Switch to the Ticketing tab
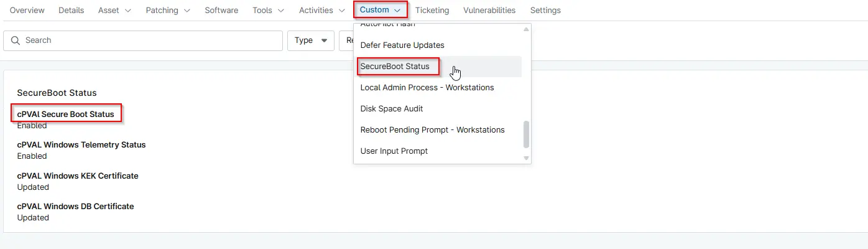 coord(432,11)
